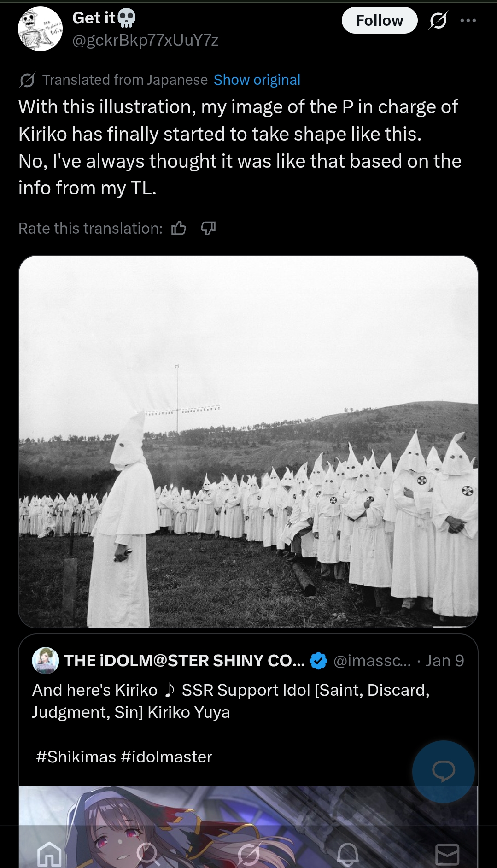Open Messages envelope in bottom bar
497x868 pixels.
[447, 854]
